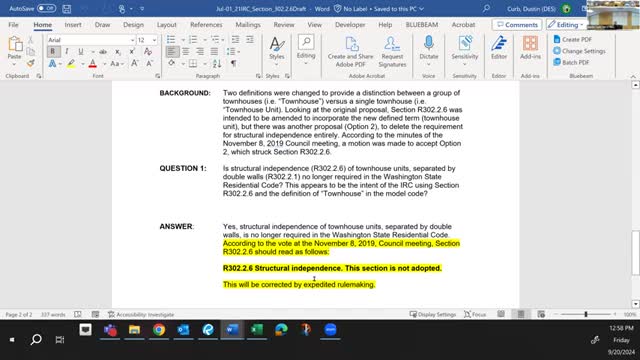Click the search magnifier in title bar
The image size is (640, 360).
(x=486, y=8)
